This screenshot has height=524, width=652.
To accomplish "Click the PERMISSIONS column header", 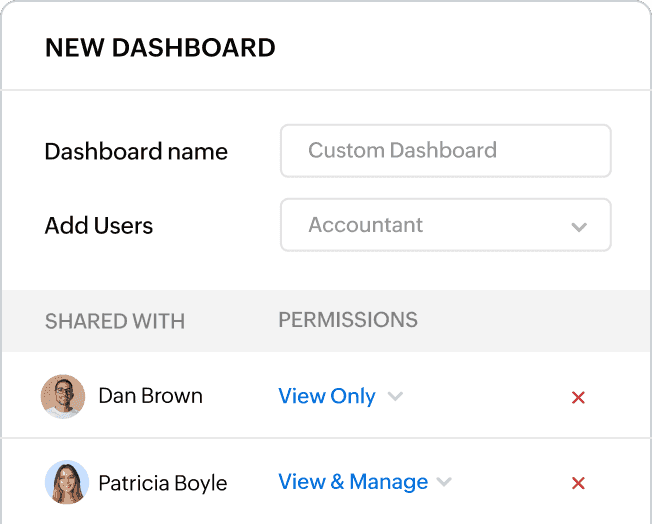I will pos(348,320).
